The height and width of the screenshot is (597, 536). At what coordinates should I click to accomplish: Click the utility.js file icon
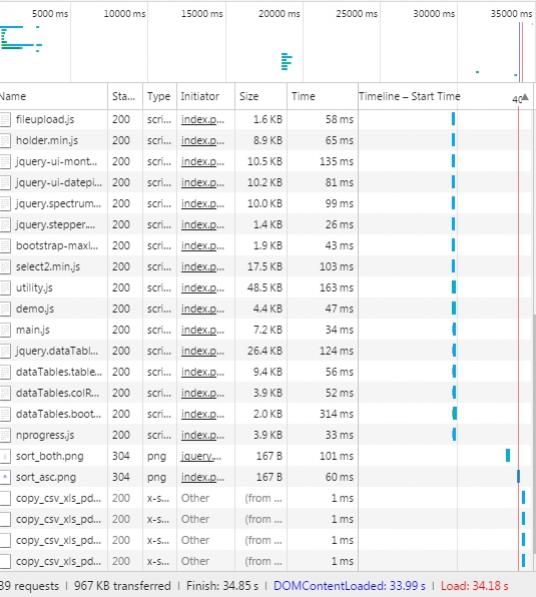(5, 288)
